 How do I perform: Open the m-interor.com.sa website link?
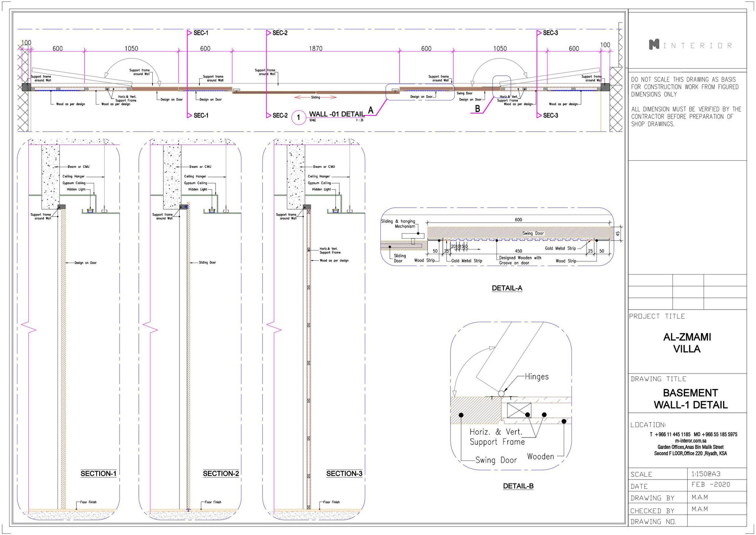(x=690, y=441)
